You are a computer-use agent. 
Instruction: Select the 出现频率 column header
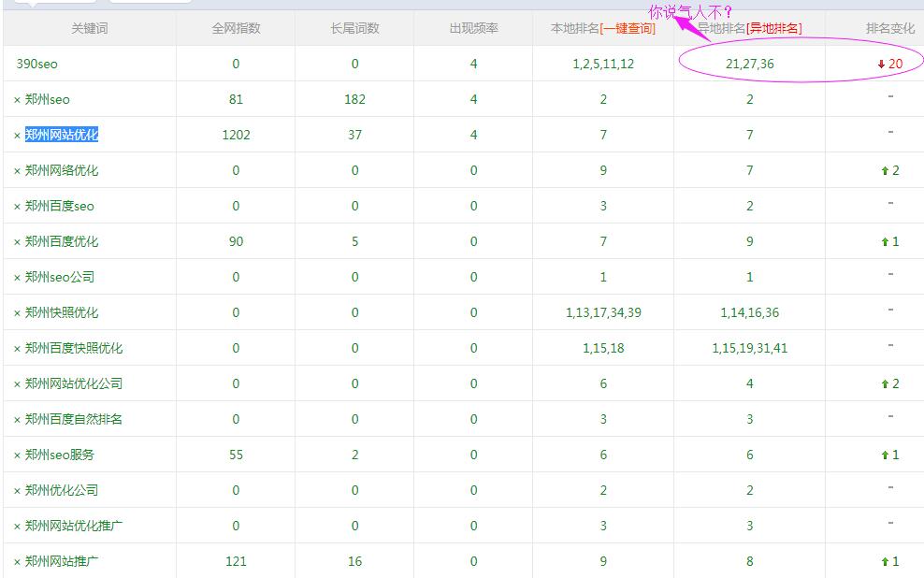473,29
